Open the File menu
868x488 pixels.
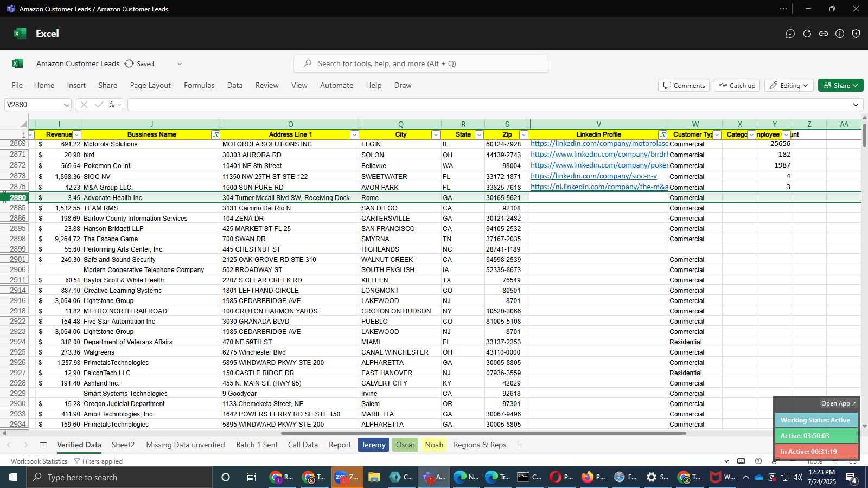tap(17, 85)
